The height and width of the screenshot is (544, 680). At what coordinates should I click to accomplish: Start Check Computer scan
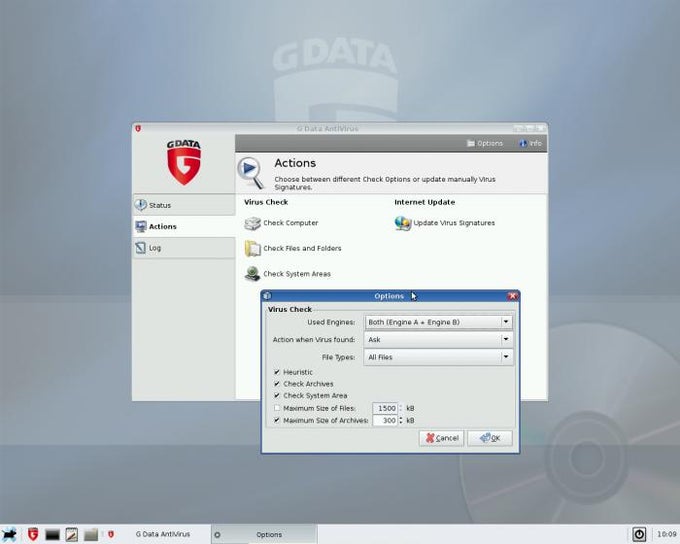tap(291, 223)
